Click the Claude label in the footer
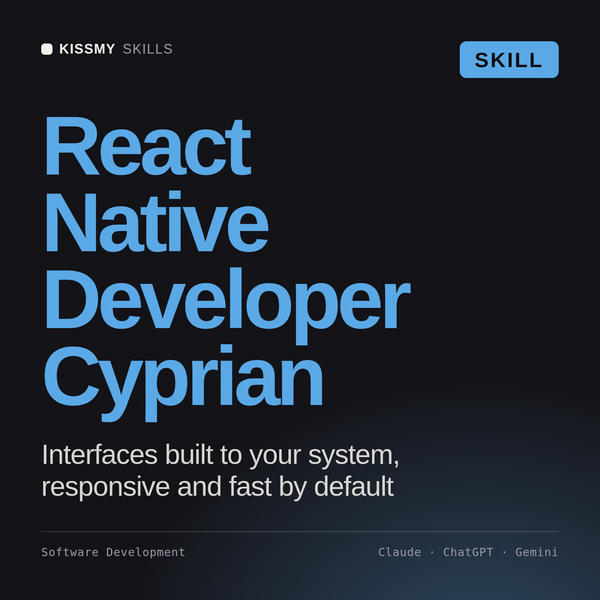The image size is (600, 600). click(399, 552)
